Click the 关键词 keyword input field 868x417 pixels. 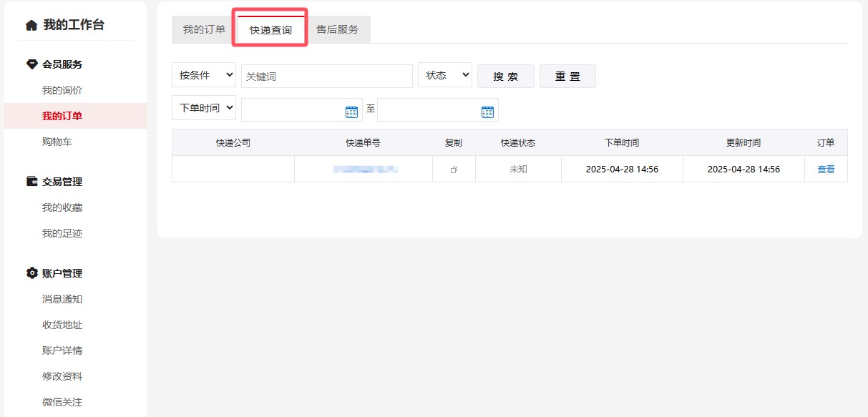(326, 77)
